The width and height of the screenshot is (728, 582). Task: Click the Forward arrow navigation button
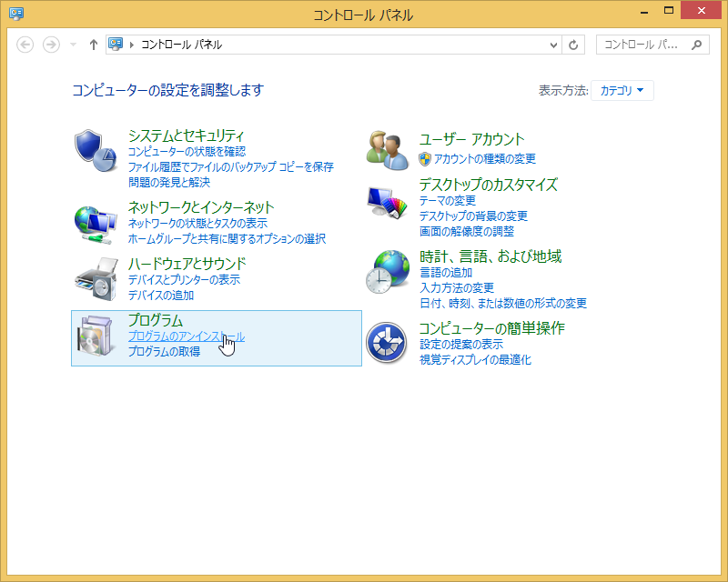(x=51, y=45)
